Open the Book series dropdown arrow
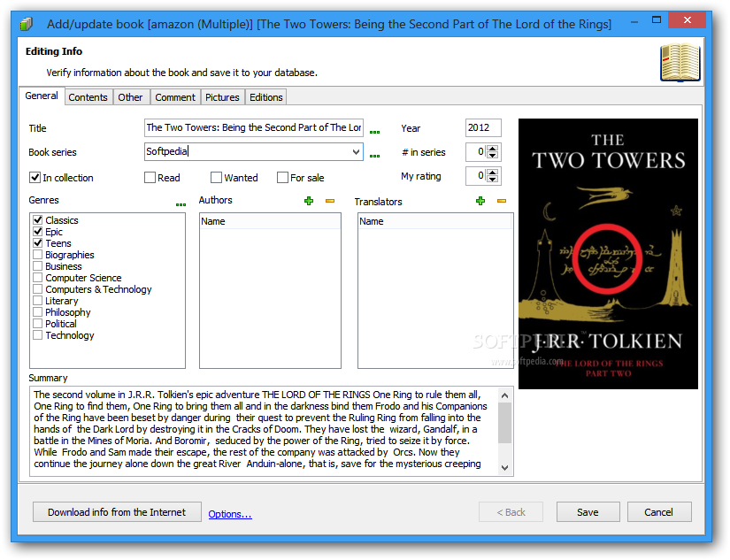 pos(356,152)
